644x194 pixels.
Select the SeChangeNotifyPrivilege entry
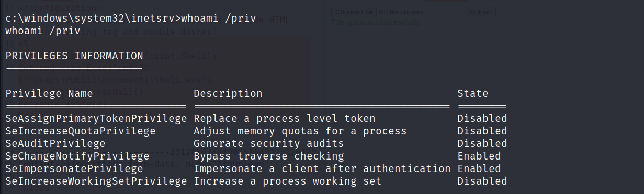pos(77,156)
